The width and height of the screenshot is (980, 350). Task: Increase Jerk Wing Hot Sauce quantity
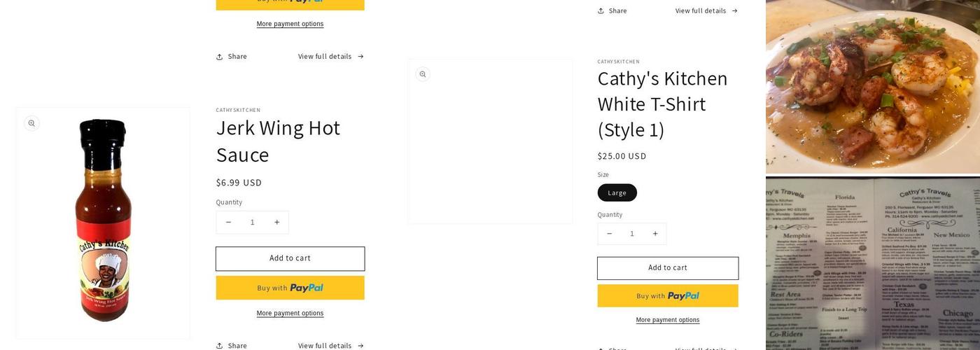click(277, 223)
